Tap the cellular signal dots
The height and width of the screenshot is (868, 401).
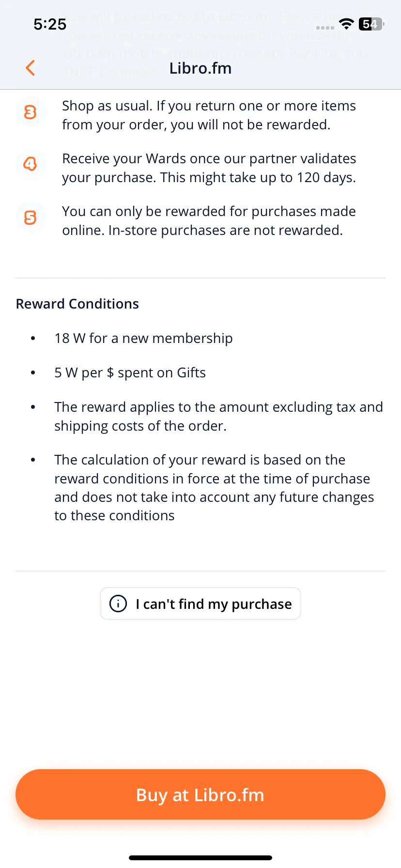coord(325,28)
